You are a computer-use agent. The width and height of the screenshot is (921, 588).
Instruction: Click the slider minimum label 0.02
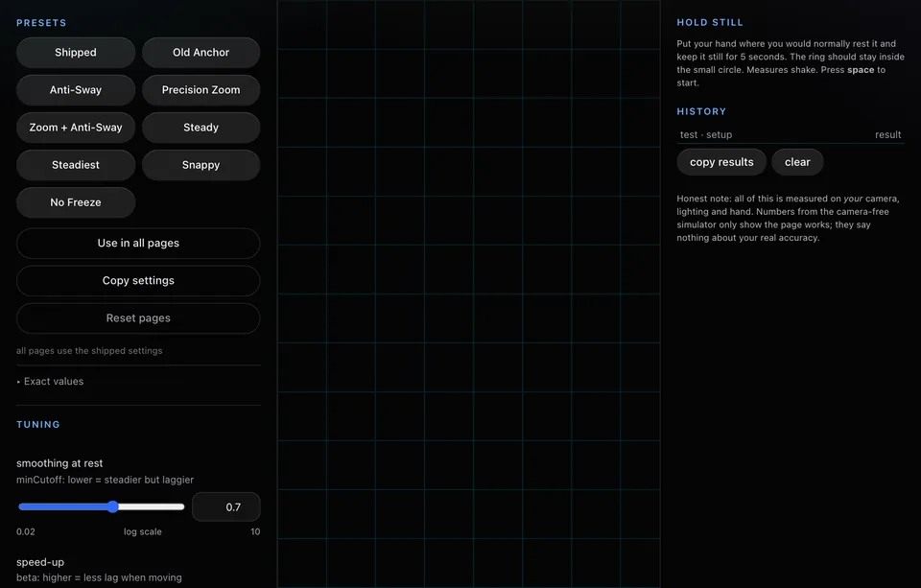pyautogui.click(x=26, y=531)
